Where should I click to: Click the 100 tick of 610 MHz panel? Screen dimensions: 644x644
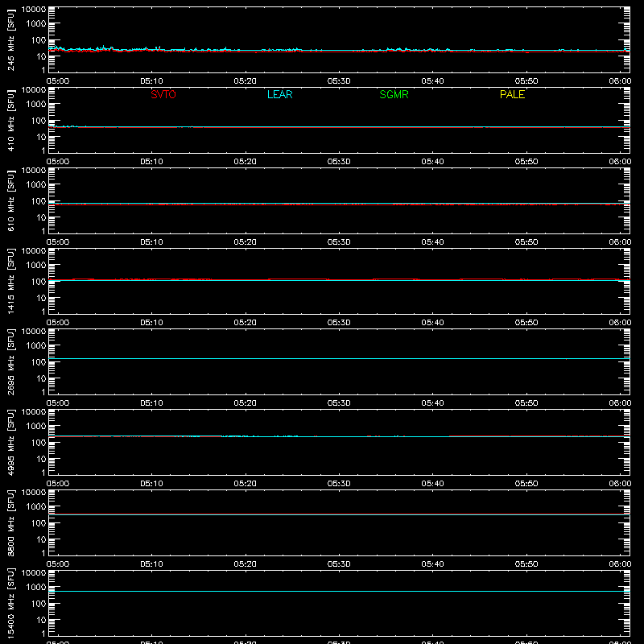pos(39,201)
